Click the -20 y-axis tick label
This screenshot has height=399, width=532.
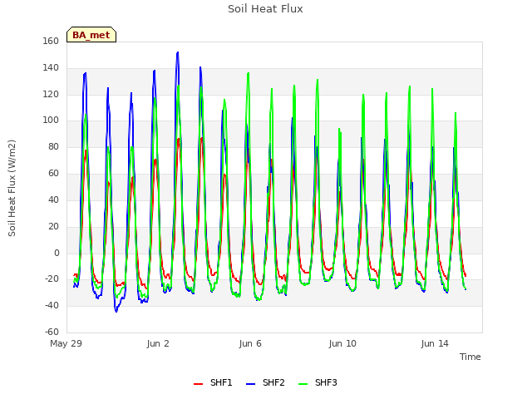click(52, 279)
